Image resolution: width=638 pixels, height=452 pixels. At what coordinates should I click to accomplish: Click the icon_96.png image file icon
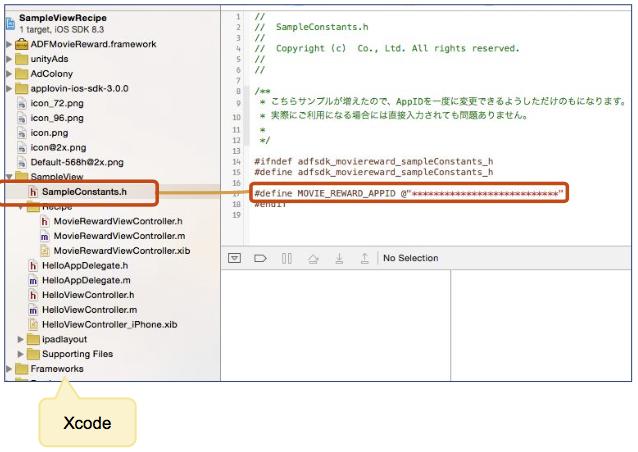[22, 118]
